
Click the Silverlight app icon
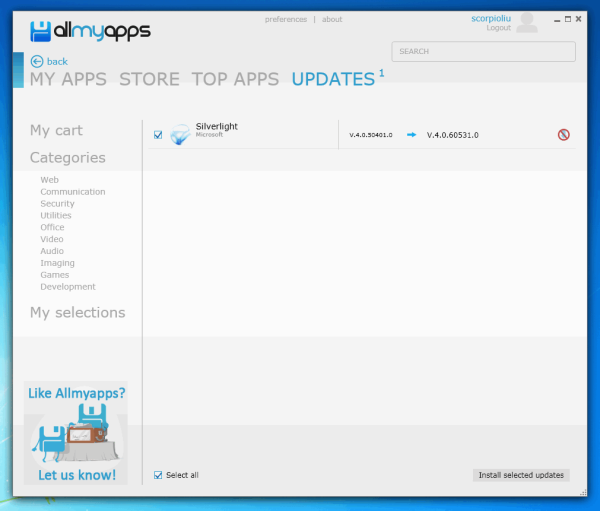[180, 135]
